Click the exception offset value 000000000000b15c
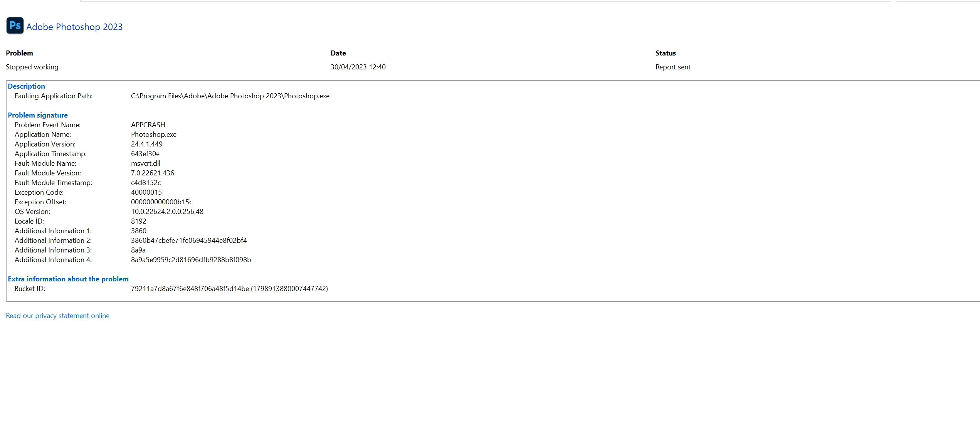 (161, 202)
